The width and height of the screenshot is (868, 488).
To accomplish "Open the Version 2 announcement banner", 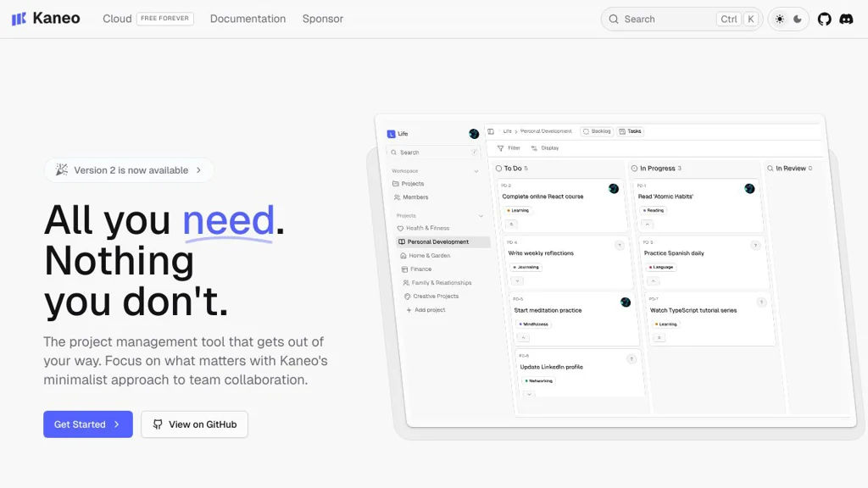I will (129, 170).
